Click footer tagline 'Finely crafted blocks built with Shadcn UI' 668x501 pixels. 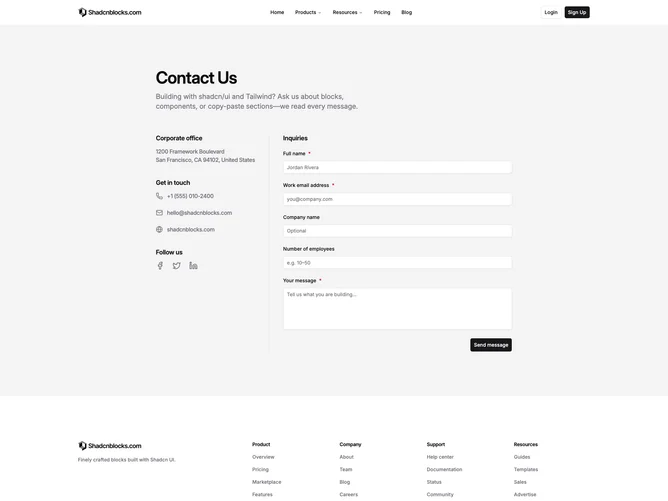click(127, 460)
